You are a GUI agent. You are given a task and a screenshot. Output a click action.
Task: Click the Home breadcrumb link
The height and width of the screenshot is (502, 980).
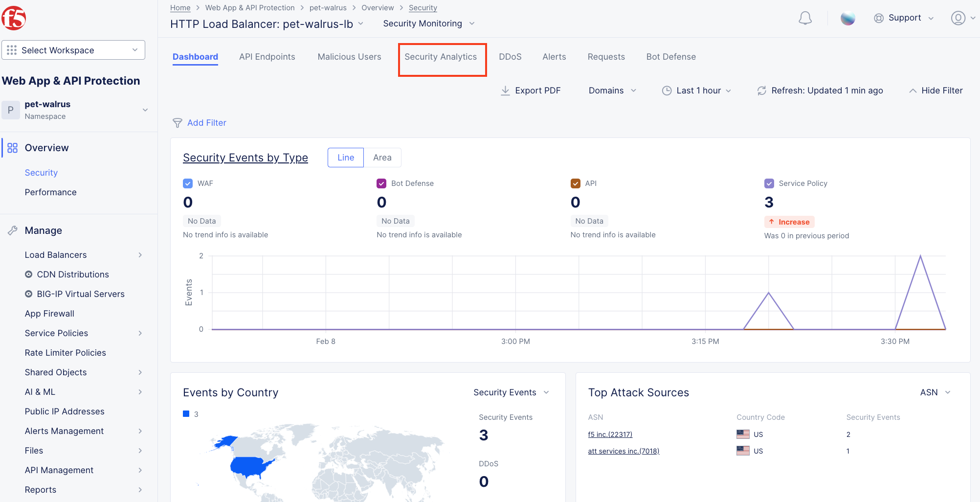point(180,8)
